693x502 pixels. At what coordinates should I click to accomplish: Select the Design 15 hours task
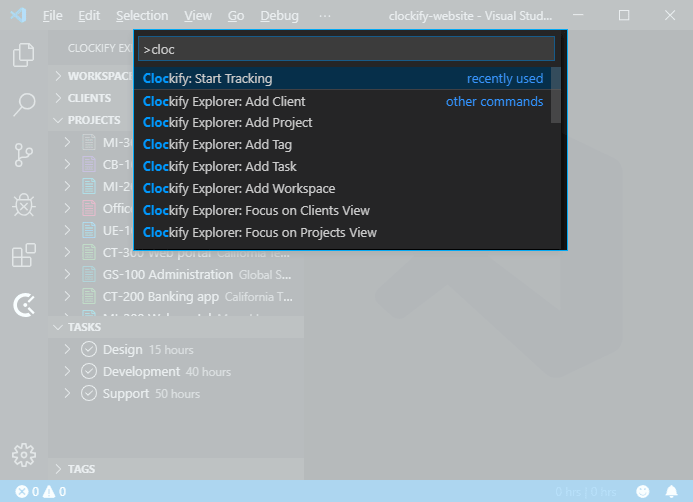(176, 350)
